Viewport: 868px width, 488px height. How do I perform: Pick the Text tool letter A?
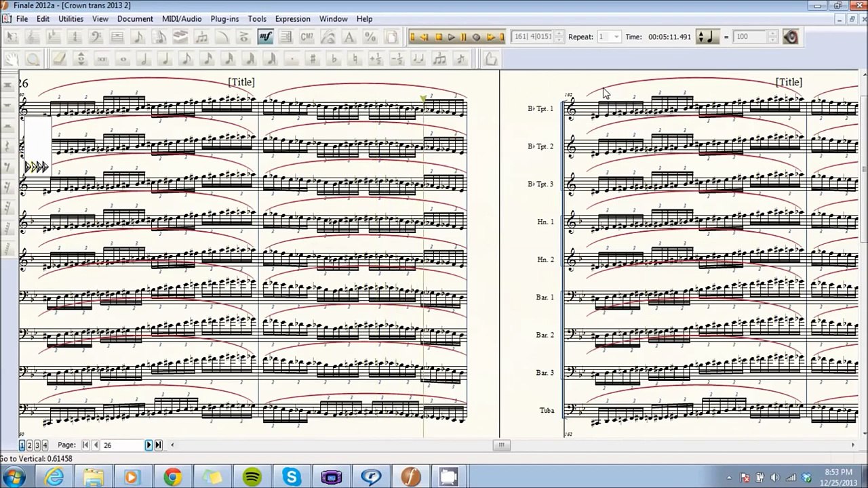pyautogui.click(x=349, y=37)
